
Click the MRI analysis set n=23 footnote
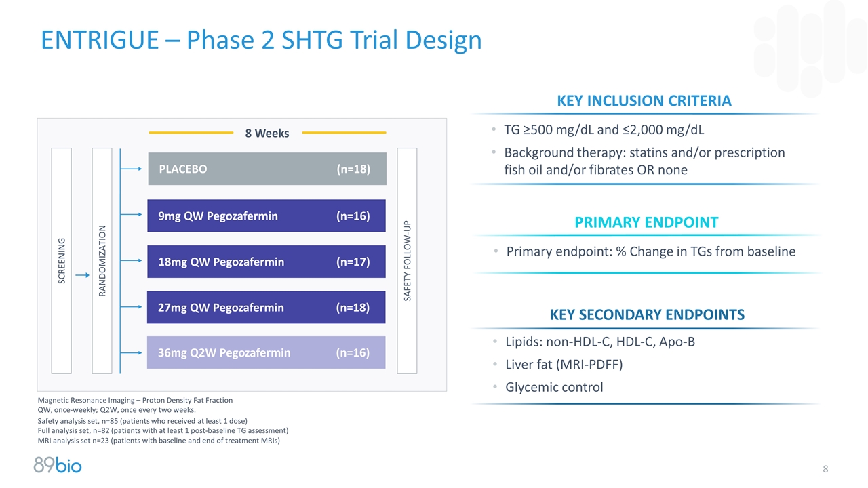(x=159, y=440)
